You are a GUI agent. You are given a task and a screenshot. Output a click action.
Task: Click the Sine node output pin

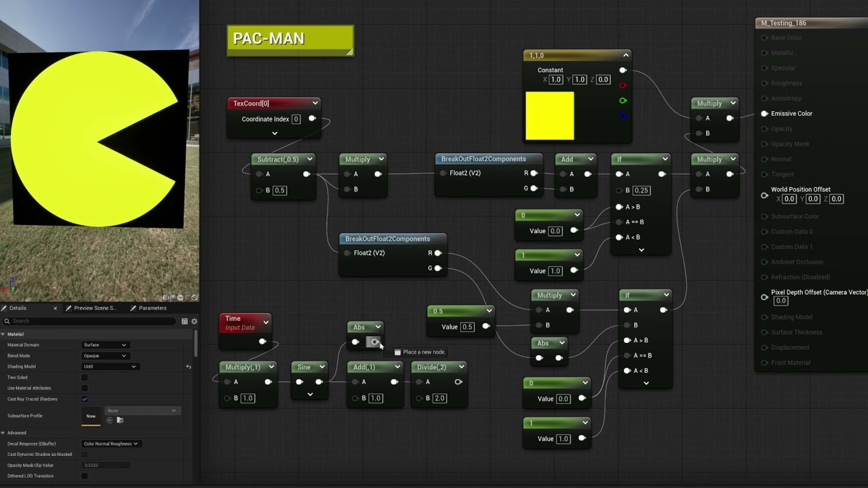[319, 382]
